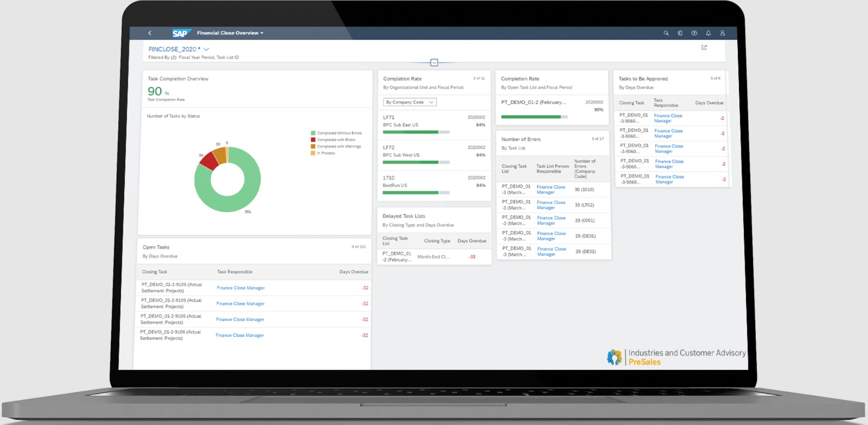Click the 5 of 6 counter in Tasks to Be Approved
The image size is (868, 425).
click(715, 78)
